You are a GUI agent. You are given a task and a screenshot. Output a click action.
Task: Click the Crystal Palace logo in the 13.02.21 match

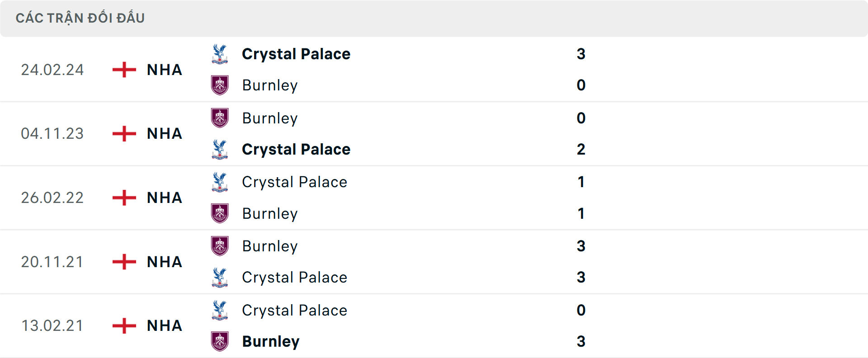point(220,311)
